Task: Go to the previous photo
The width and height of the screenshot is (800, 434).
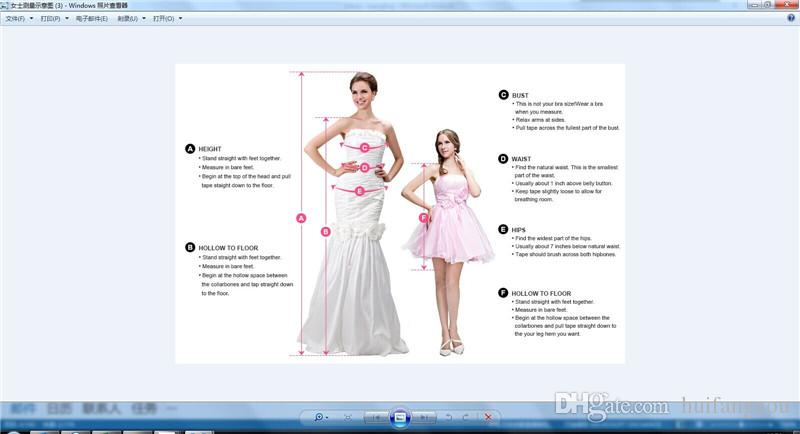Action: [x=376, y=417]
